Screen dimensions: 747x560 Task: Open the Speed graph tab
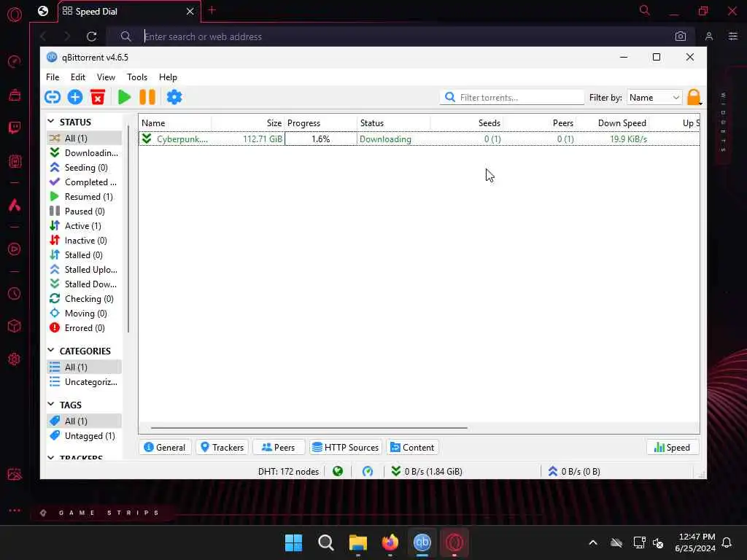[672, 447]
